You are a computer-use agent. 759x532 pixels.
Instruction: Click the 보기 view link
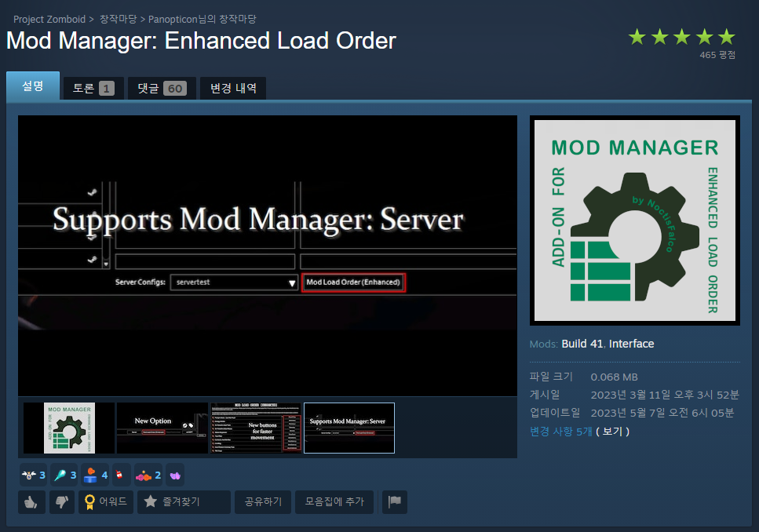[612, 432]
